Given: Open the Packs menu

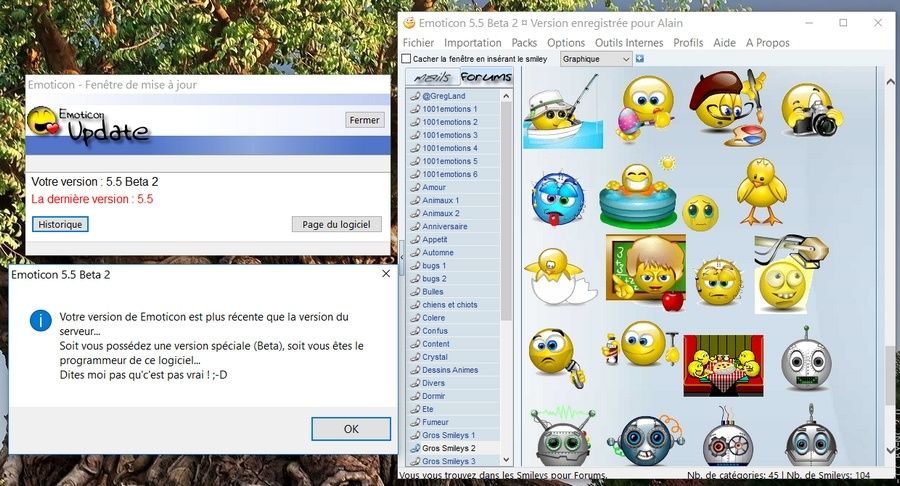Looking at the screenshot, I should pos(524,43).
